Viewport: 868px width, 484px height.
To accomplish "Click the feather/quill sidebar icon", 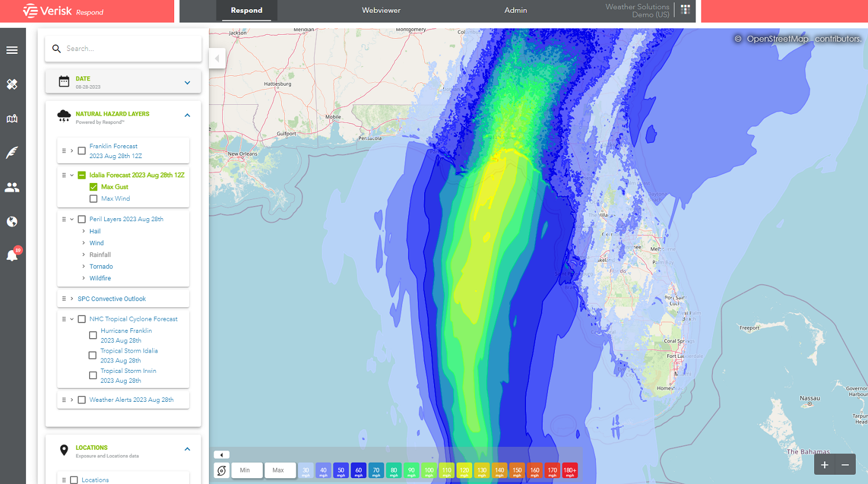I will pyautogui.click(x=13, y=152).
